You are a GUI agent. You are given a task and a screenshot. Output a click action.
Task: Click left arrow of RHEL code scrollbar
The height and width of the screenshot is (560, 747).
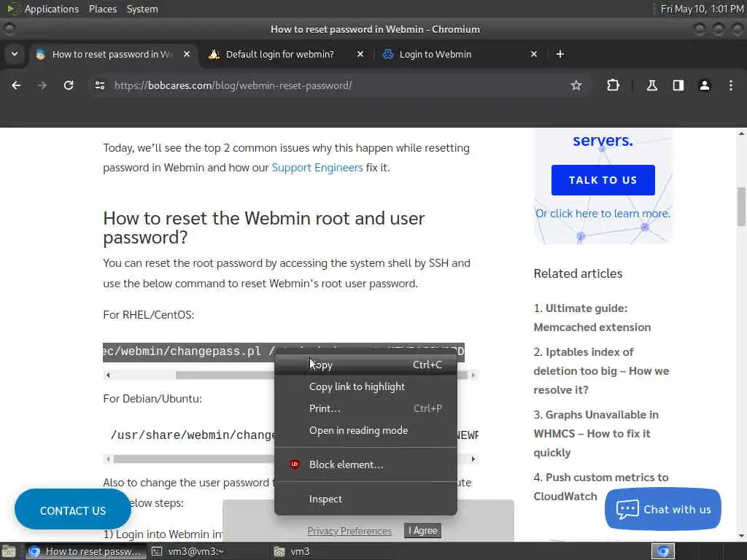click(108, 376)
